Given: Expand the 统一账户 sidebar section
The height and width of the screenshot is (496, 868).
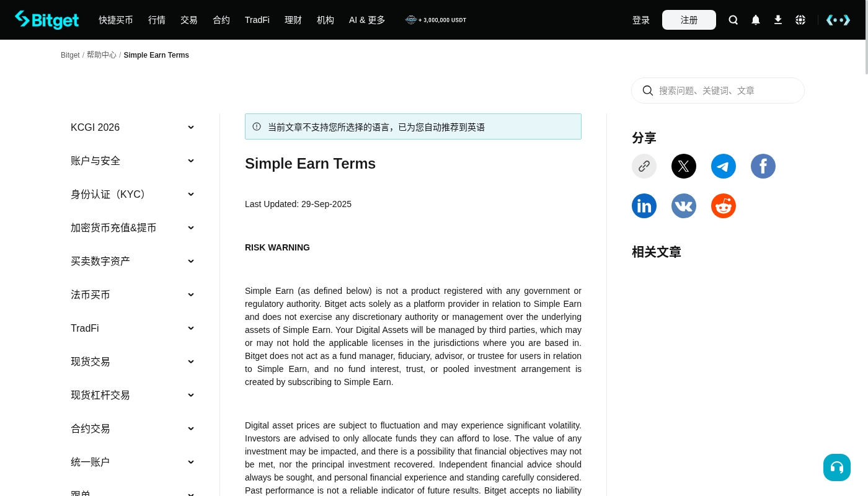Looking at the screenshot, I should click(133, 462).
